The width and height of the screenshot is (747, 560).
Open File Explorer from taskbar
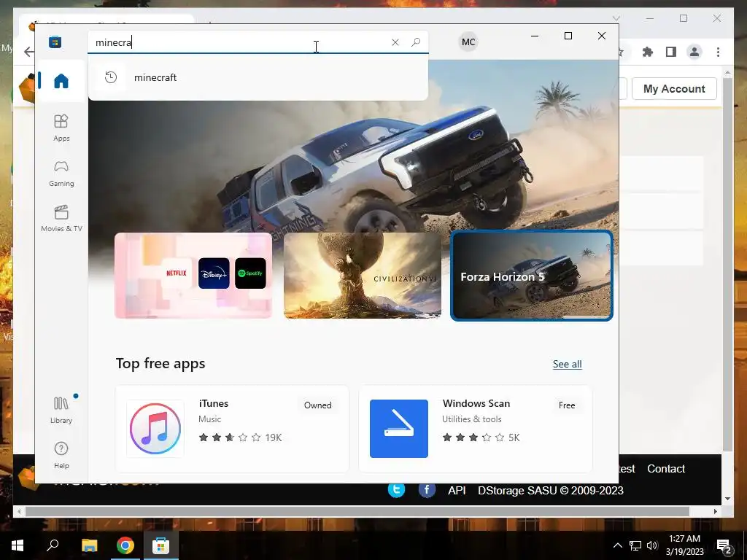89,545
